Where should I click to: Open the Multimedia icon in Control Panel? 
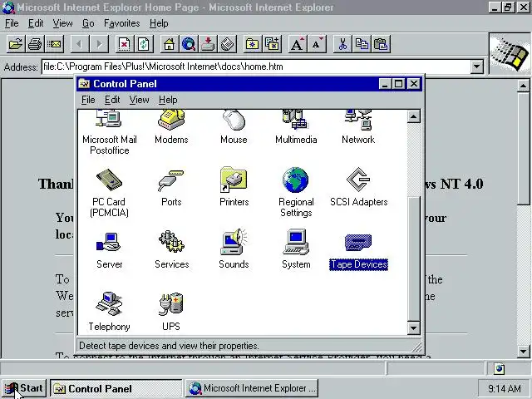296,127
